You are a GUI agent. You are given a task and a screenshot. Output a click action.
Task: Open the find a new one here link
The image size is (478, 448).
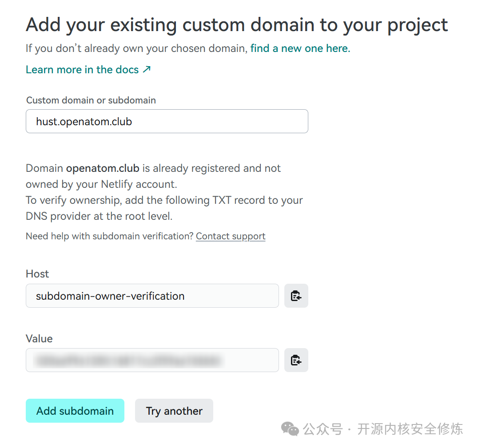tap(299, 48)
